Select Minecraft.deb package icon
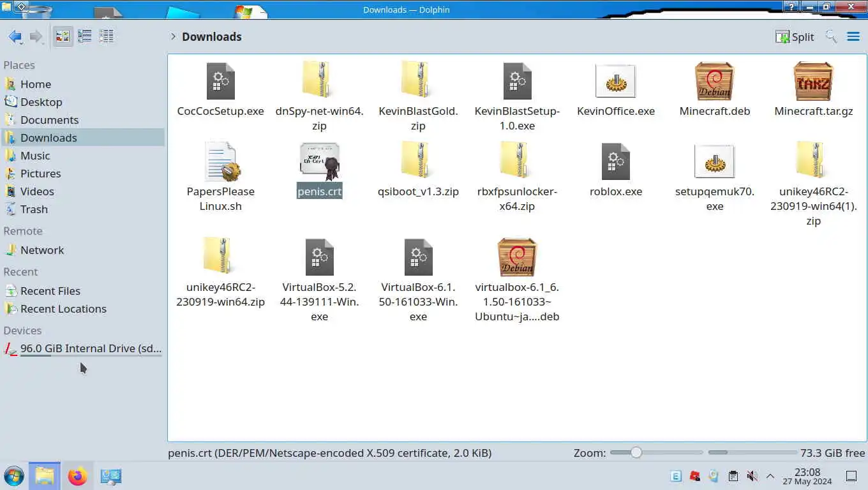The width and height of the screenshot is (868, 490). (x=715, y=81)
